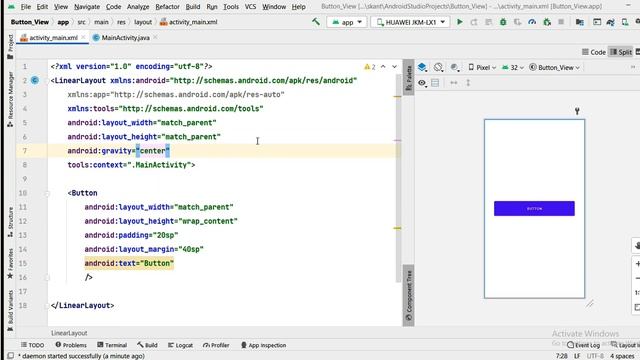
Task: Switch editor to Code view
Action: tap(594, 52)
